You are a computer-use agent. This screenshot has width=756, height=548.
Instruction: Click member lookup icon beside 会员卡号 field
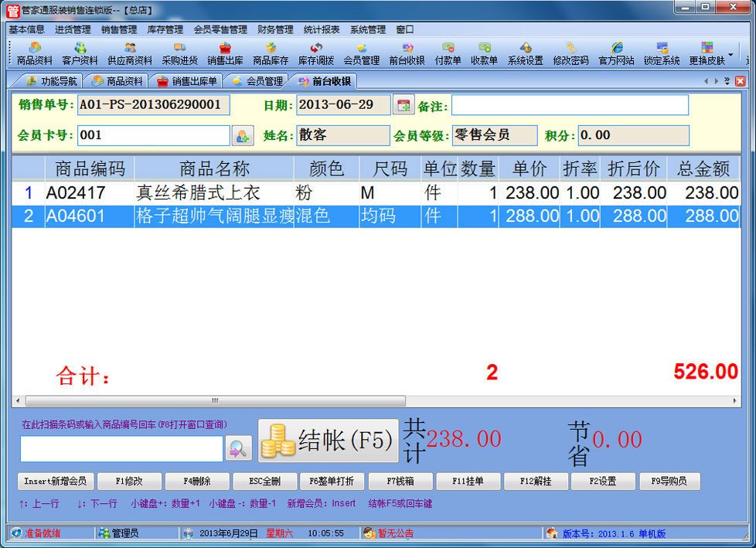242,136
